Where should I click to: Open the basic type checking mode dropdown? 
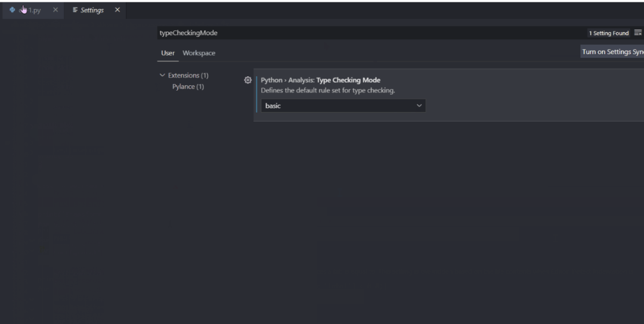coord(343,106)
